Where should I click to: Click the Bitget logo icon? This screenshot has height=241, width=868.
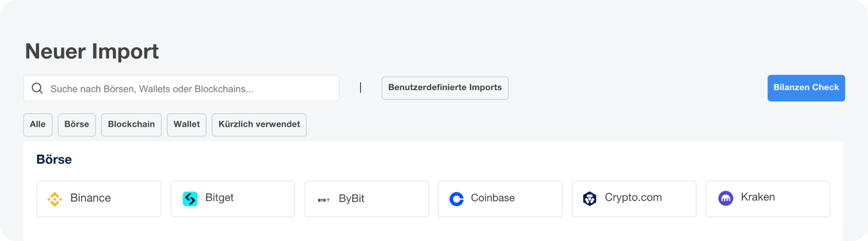coord(190,199)
